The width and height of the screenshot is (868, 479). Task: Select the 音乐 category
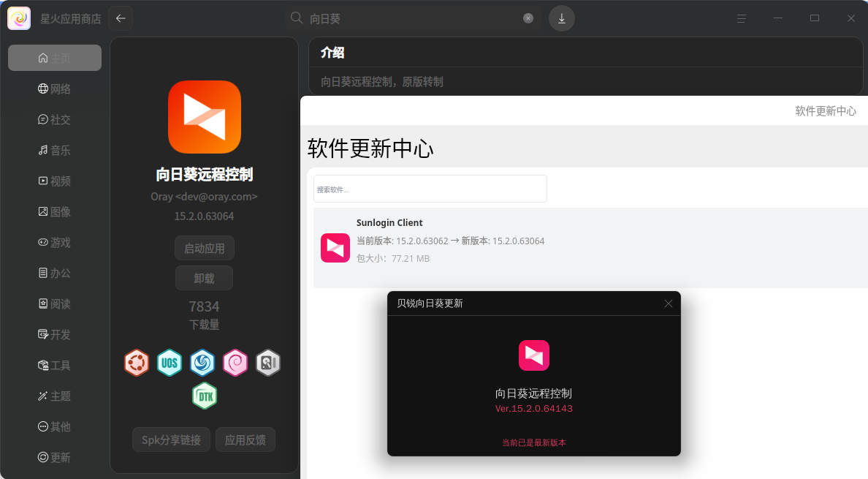click(55, 150)
